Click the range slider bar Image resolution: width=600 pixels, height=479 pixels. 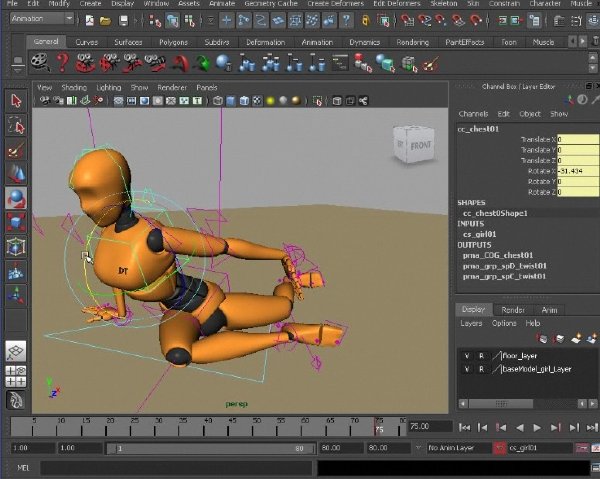210,448
